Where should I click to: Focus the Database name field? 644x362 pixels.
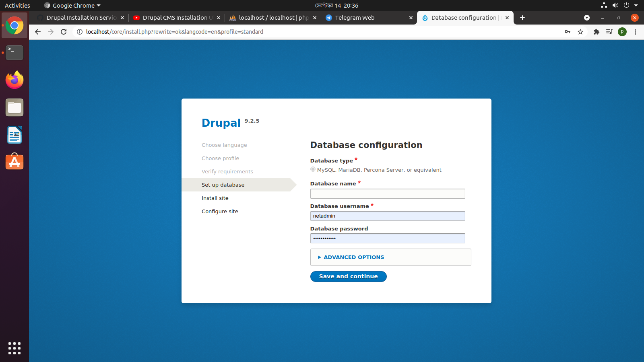[388, 193]
